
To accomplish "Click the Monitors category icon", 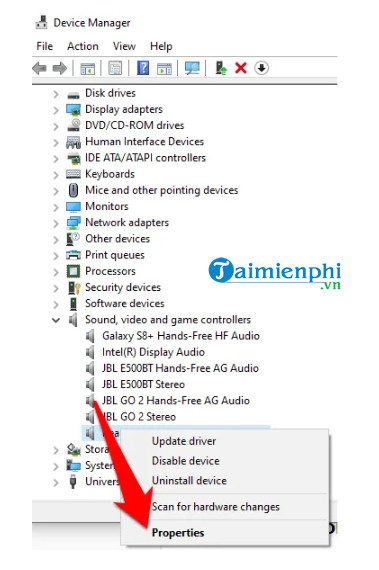I will pyautogui.click(x=73, y=206).
